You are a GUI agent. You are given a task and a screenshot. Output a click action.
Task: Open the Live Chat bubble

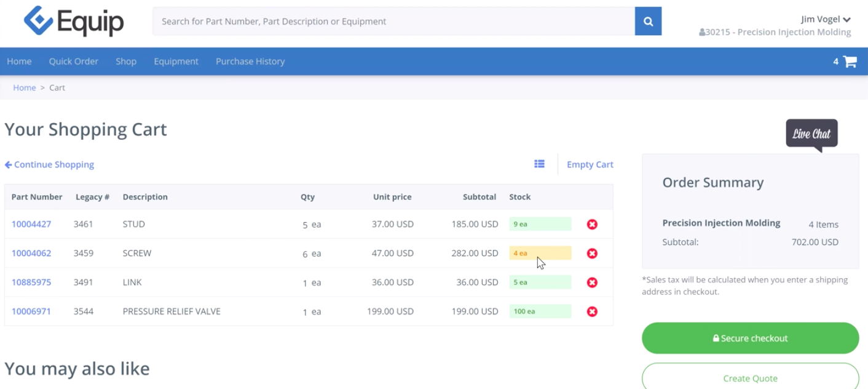click(x=811, y=134)
